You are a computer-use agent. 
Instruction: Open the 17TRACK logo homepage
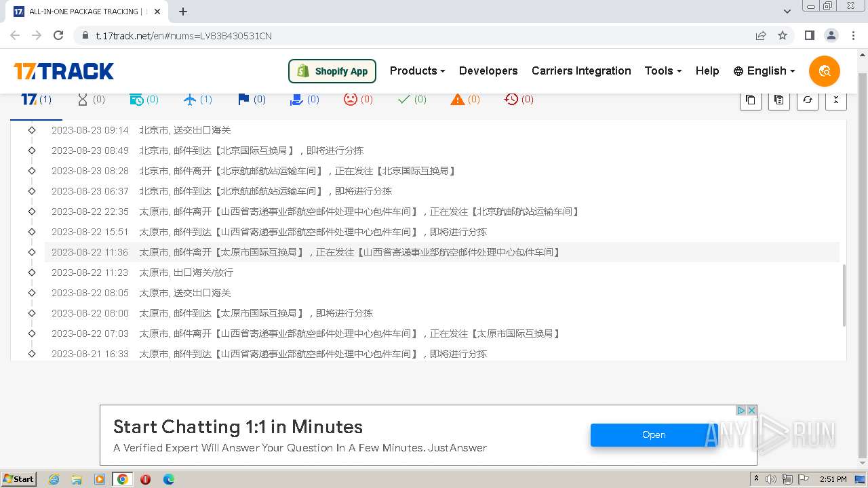pyautogui.click(x=64, y=71)
